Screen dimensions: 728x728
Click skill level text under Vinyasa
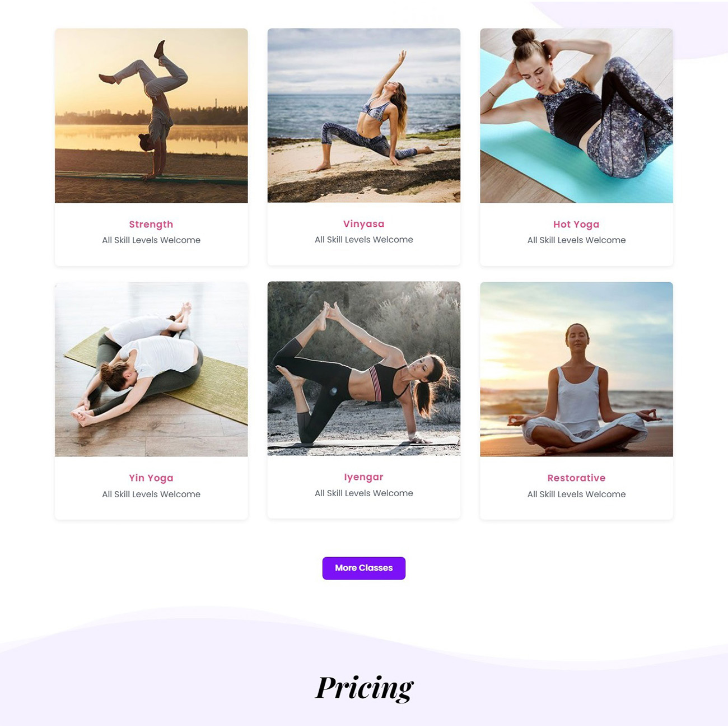pos(364,240)
